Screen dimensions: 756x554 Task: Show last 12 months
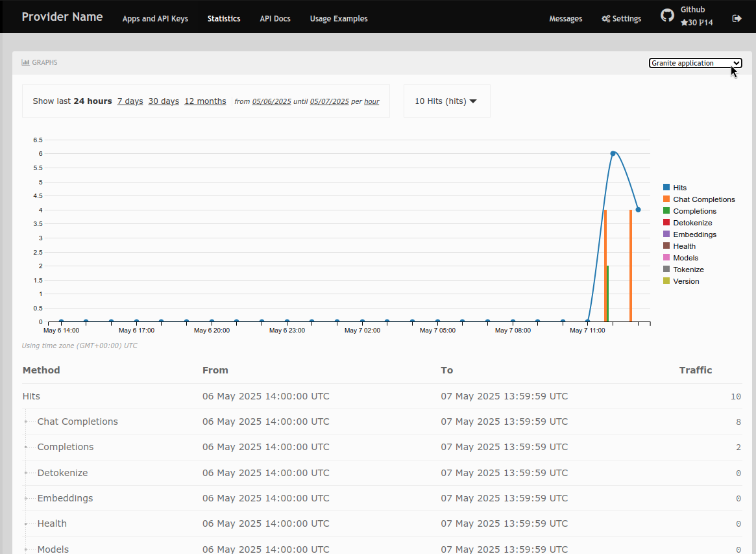pos(205,101)
